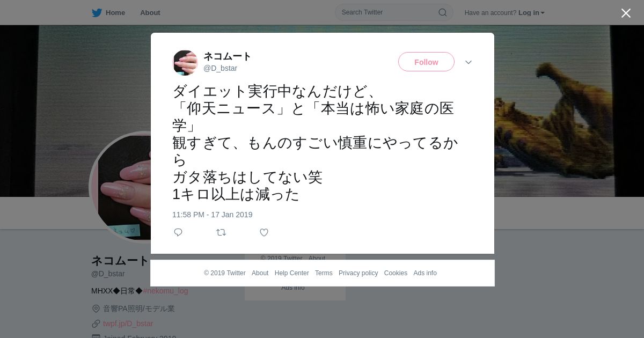Open the twpf.jp/D_bstar profile link
Image resolution: width=644 pixels, height=338 pixels.
(128, 324)
